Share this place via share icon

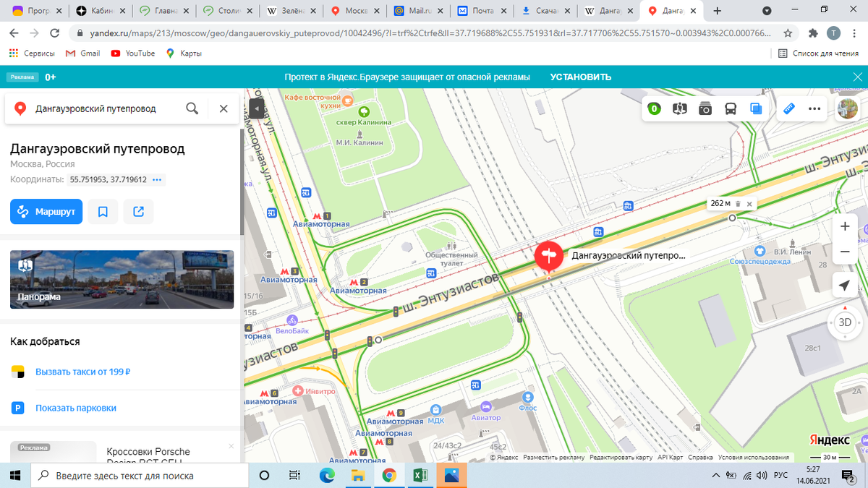click(x=139, y=212)
